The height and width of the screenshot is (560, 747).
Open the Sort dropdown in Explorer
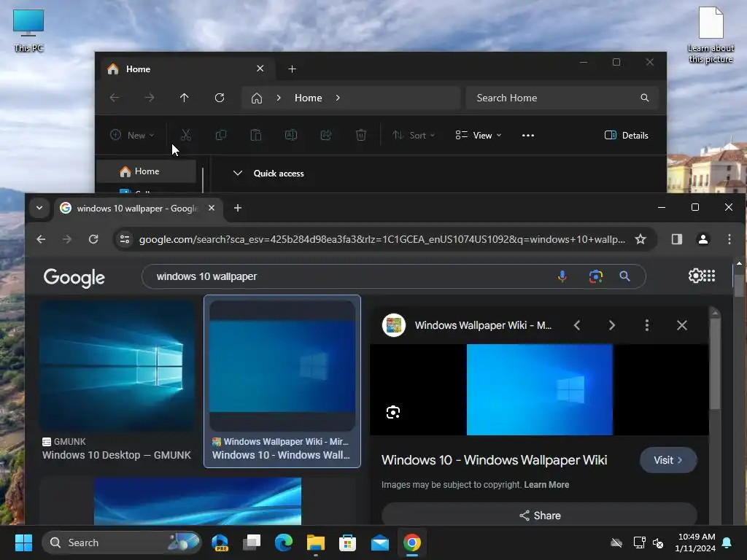414,135
